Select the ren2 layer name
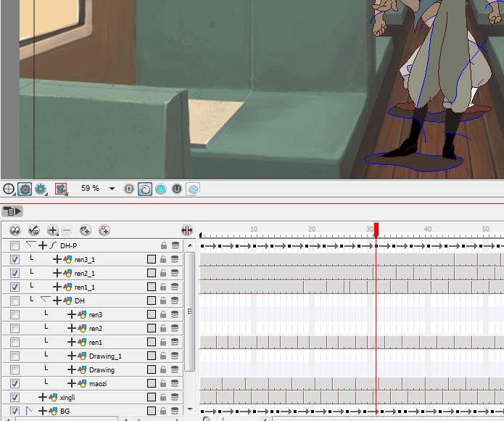This screenshot has width=504, height=421. (x=96, y=329)
